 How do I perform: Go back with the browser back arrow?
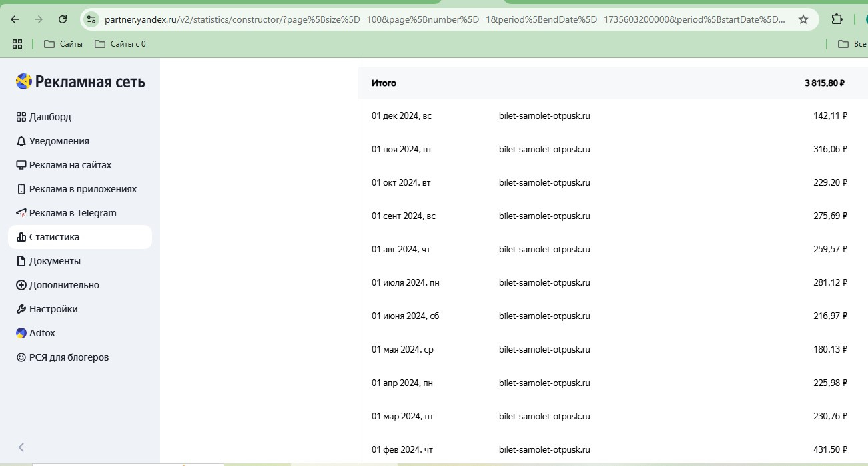[x=15, y=19]
